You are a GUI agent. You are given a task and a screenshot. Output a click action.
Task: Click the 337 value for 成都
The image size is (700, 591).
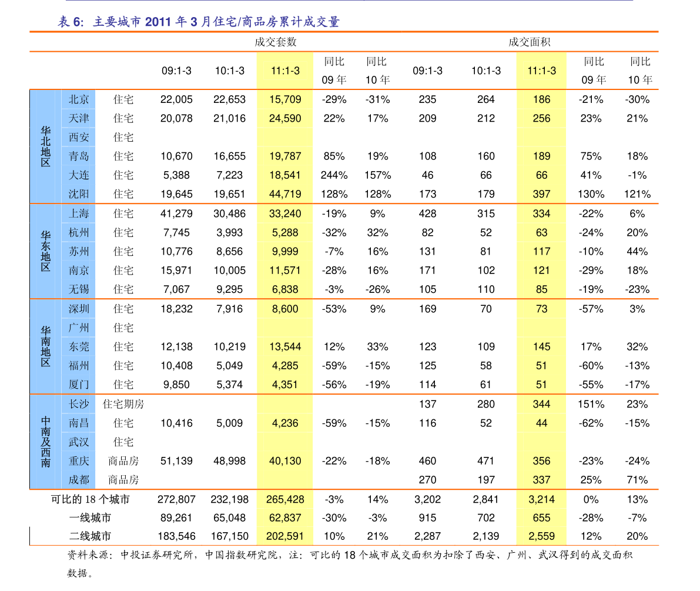[x=541, y=480]
